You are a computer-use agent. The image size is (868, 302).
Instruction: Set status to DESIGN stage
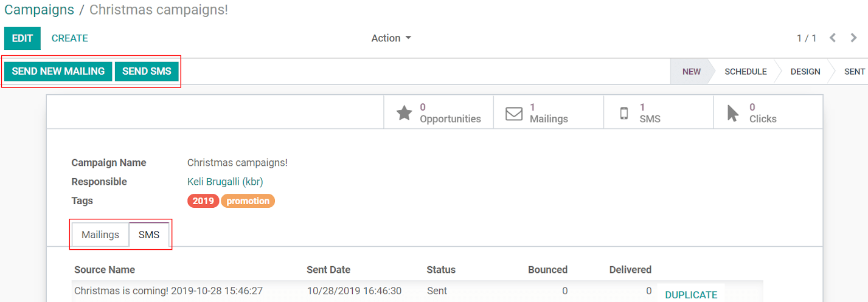[x=805, y=72]
